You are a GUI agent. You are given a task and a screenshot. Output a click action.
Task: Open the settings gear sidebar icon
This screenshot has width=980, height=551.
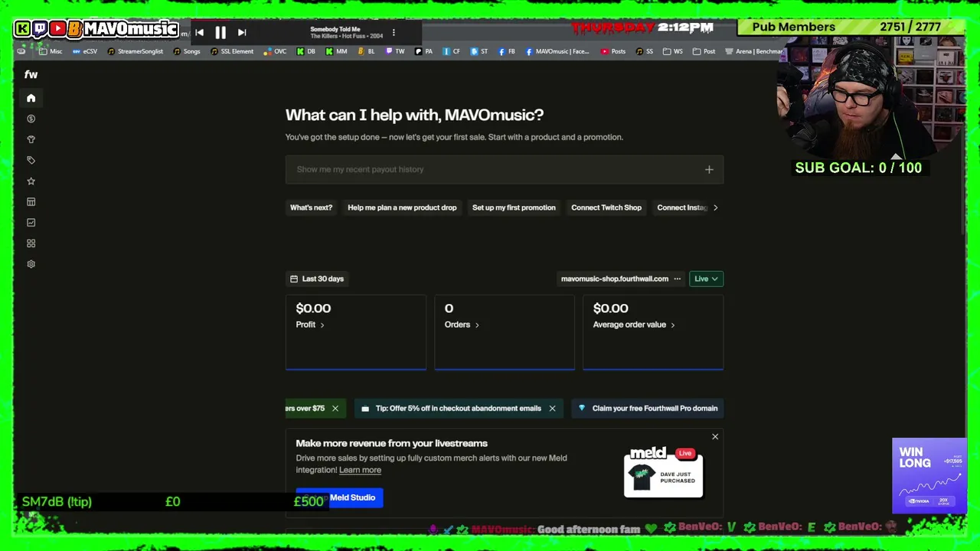(31, 264)
